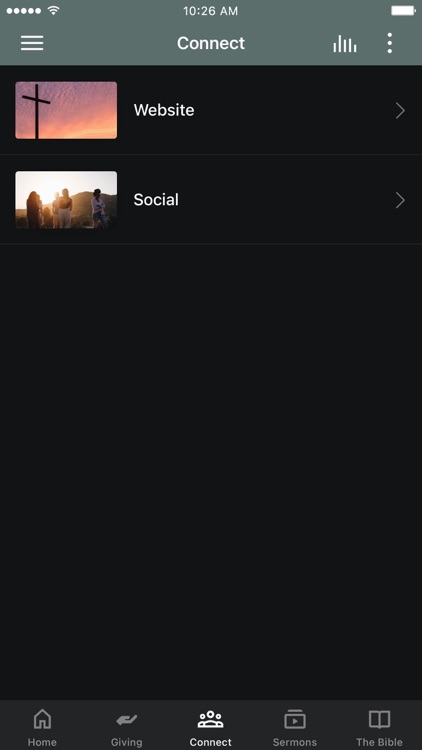Switch to The Bible tab label
Image resolution: width=422 pixels, height=750 pixels.
point(379,742)
